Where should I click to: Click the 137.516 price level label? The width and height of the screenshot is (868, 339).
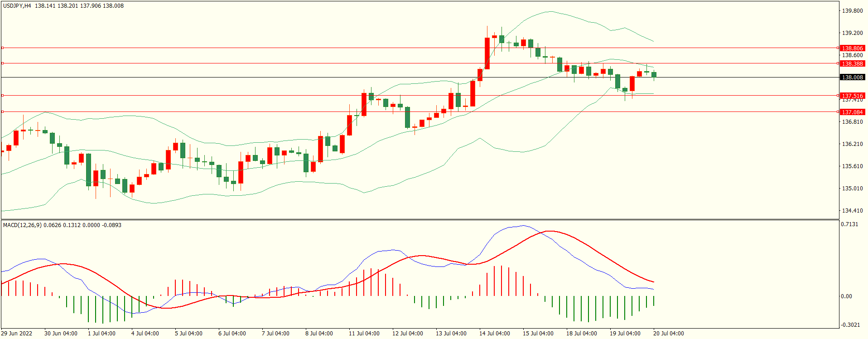pos(852,96)
